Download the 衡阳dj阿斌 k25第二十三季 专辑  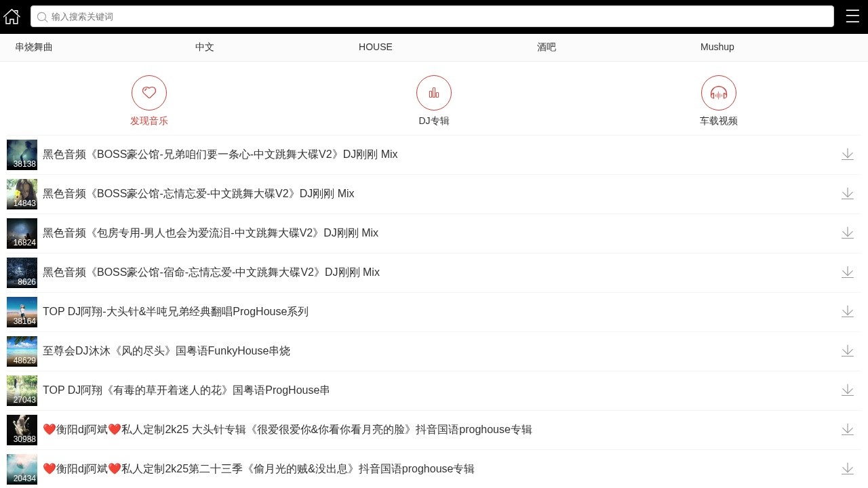pyautogui.click(x=847, y=469)
